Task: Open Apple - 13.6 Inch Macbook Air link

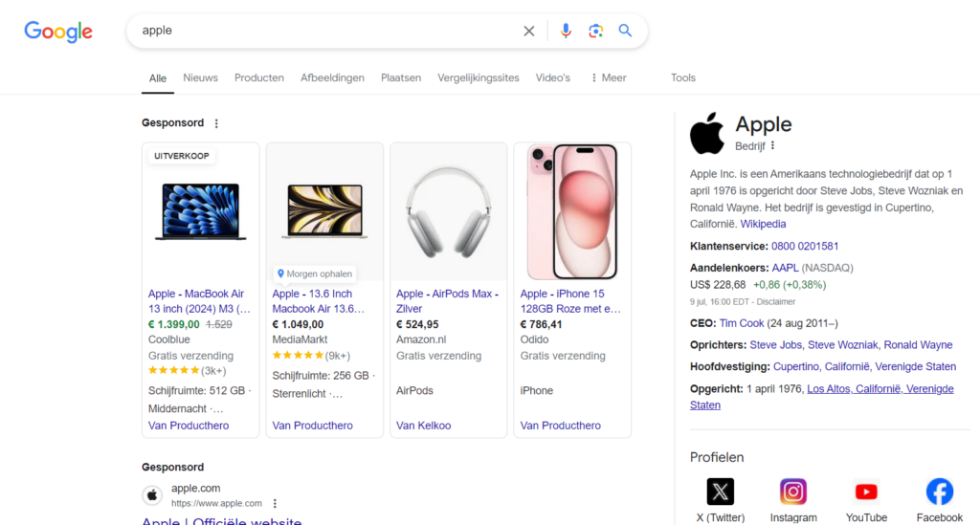Action: click(318, 301)
